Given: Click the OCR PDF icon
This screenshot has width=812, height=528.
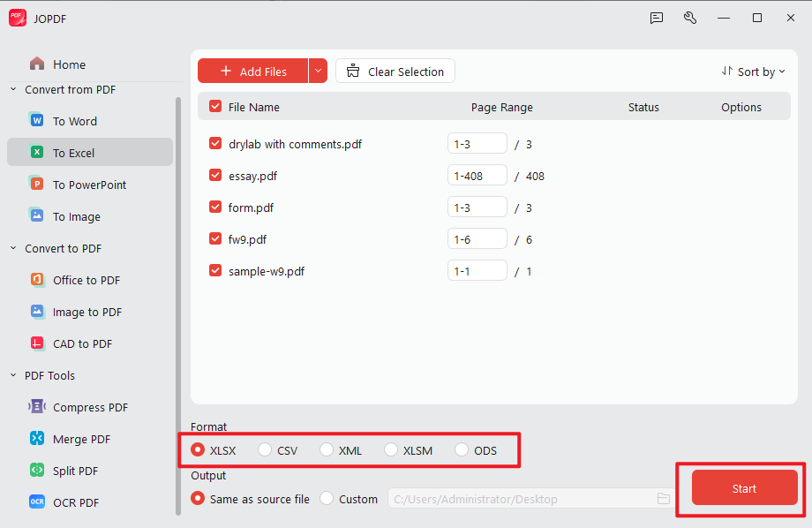Looking at the screenshot, I should pyautogui.click(x=37, y=502).
